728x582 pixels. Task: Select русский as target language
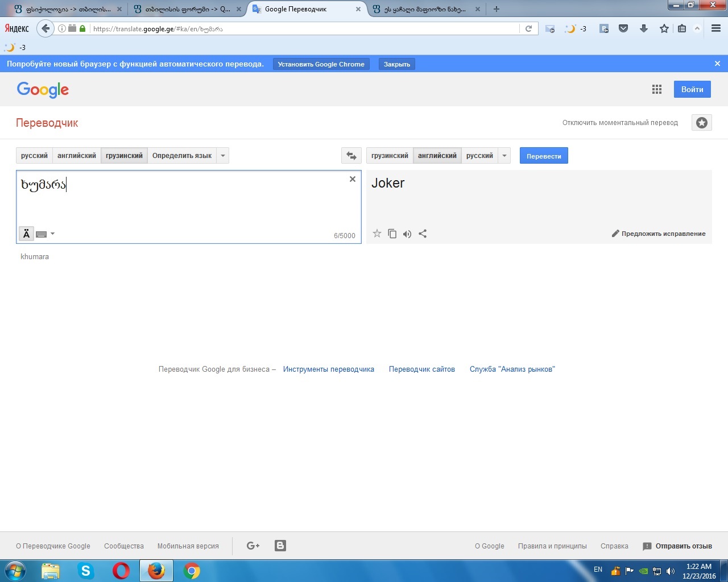(479, 156)
